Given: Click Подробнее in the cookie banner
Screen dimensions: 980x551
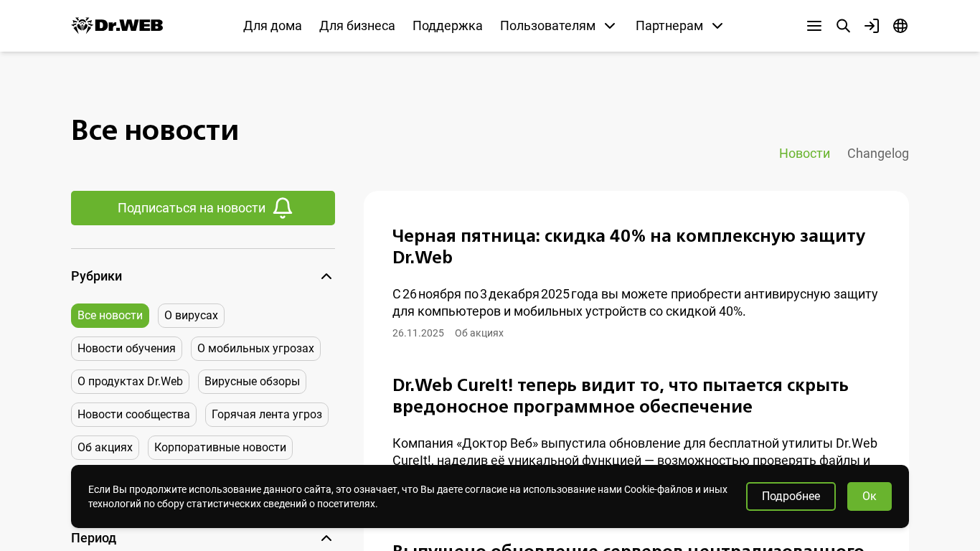Looking at the screenshot, I should coord(791,496).
